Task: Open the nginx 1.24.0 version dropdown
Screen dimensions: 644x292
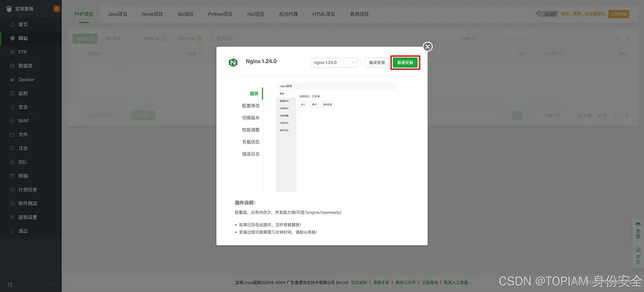Action: point(334,62)
